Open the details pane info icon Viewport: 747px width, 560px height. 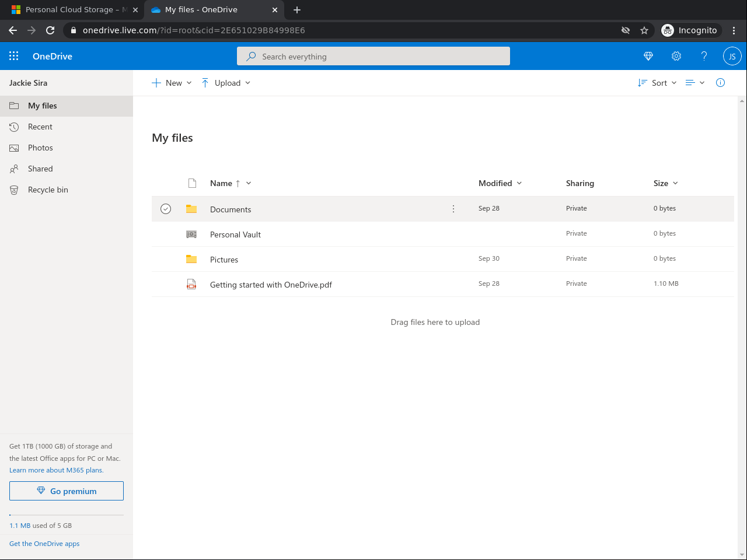pos(720,83)
